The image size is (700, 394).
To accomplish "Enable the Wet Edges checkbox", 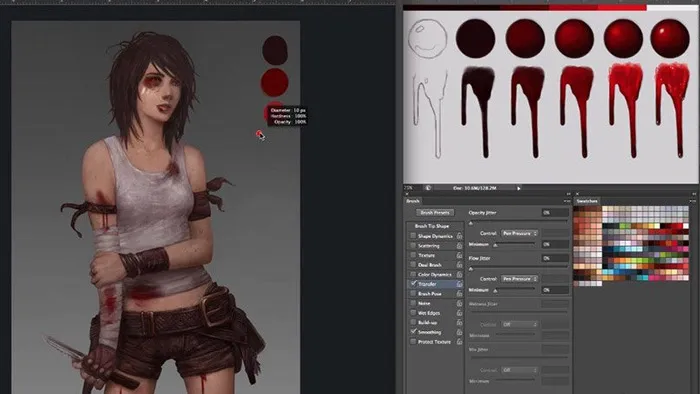I will pos(413,313).
